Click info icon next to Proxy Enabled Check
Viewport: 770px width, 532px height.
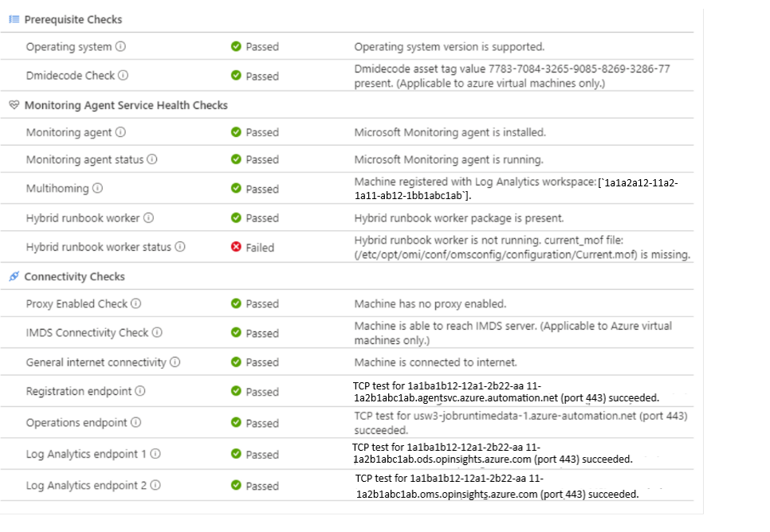136,303
